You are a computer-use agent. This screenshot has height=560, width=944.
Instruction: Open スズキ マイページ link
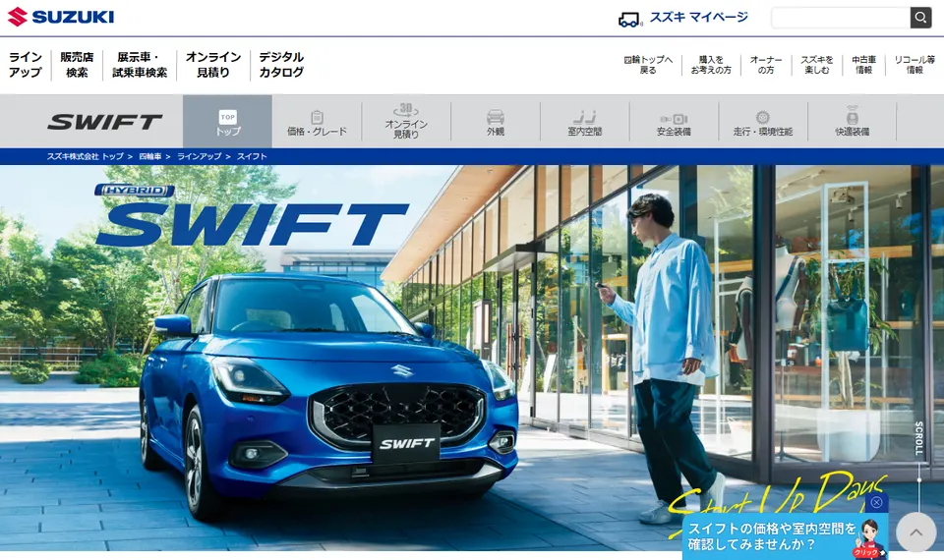[698, 18]
